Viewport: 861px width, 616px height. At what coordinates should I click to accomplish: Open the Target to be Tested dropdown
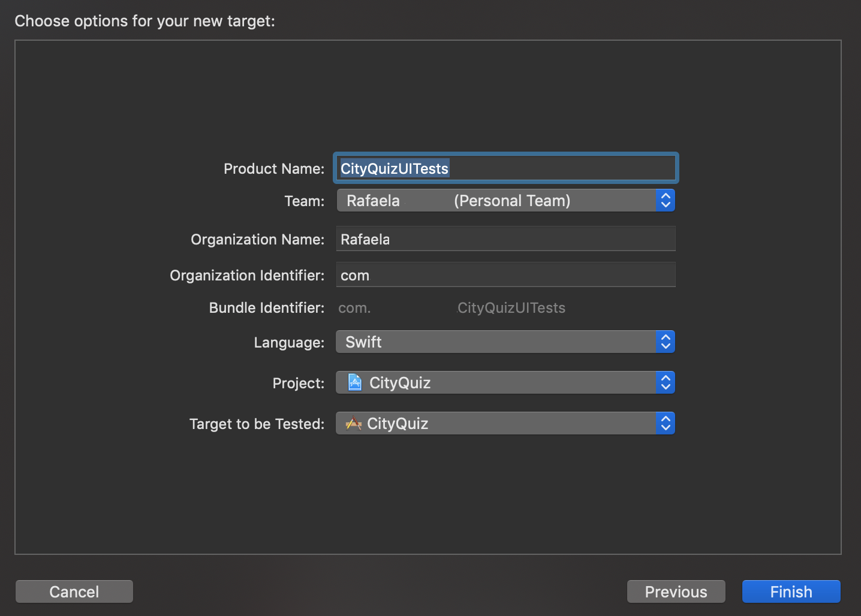point(505,423)
